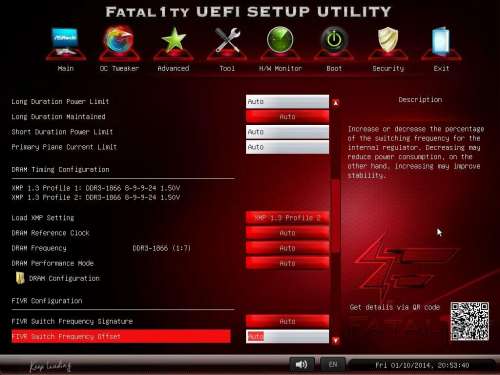Switch to the Security tab label
The width and height of the screenshot is (500, 375).
[x=388, y=68]
